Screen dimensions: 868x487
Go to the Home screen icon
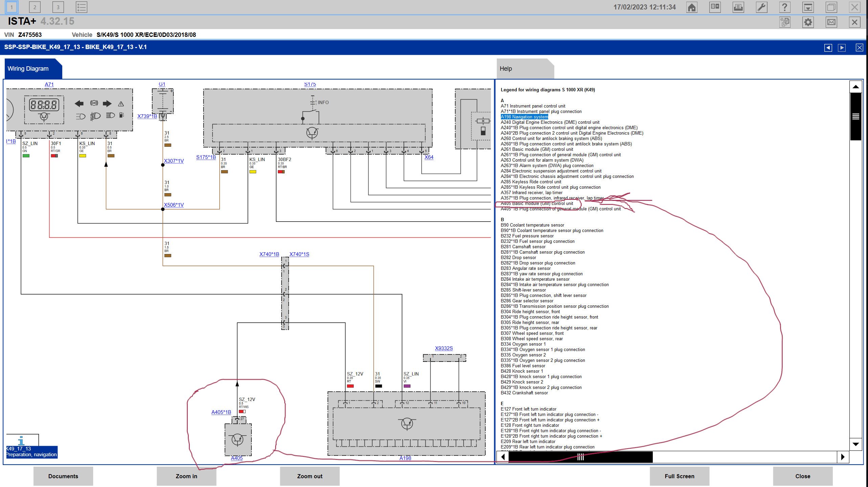pyautogui.click(x=692, y=7)
